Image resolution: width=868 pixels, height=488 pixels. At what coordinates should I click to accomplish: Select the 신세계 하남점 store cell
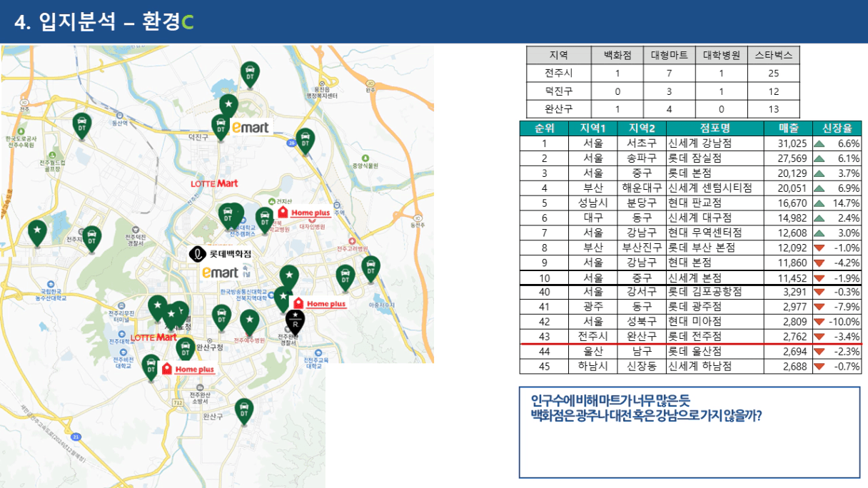pyautogui.click(x=715, y=367)
